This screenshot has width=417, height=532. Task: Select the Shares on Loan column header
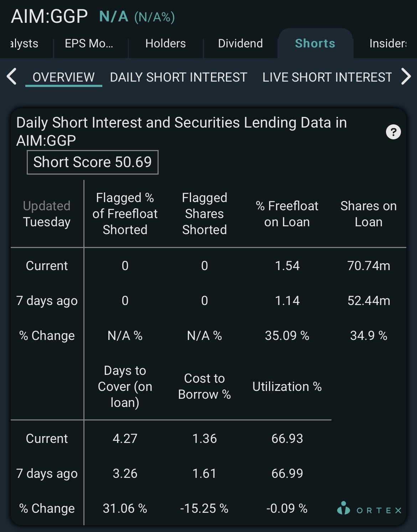pos(369,214)
